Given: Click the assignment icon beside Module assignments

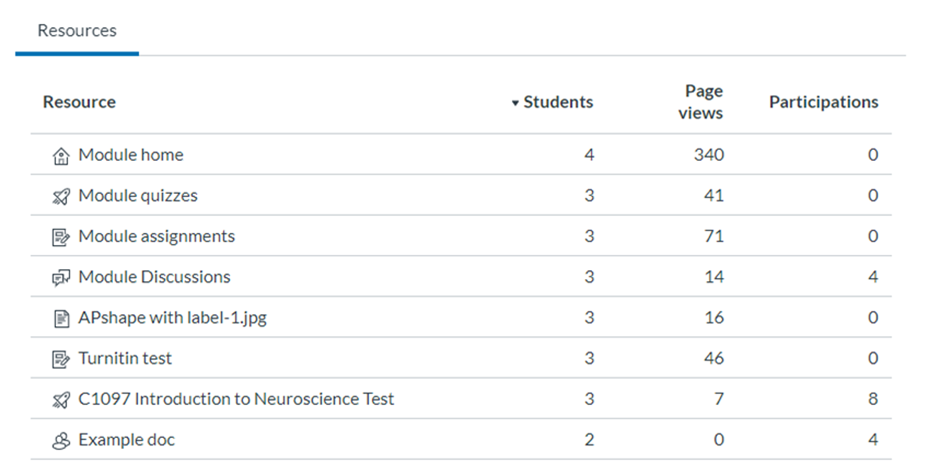Looking at the screenshot, I should click(x=61, y=237).
